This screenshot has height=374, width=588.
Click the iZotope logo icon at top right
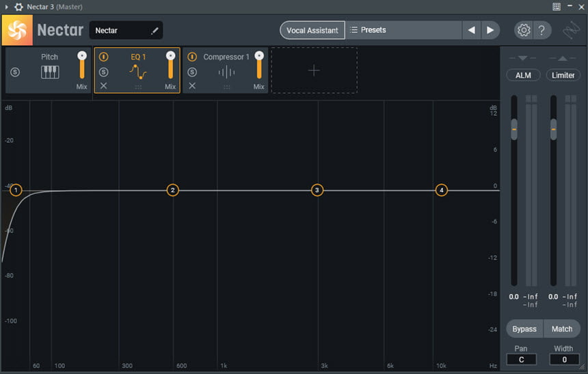click(570, 30)
